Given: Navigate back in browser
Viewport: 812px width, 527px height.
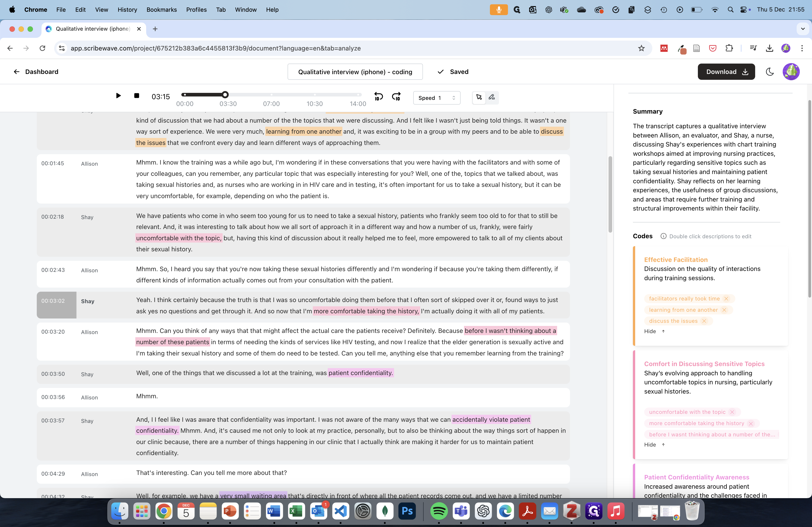Looking at the screenshot, I should [x=10, y=48].
